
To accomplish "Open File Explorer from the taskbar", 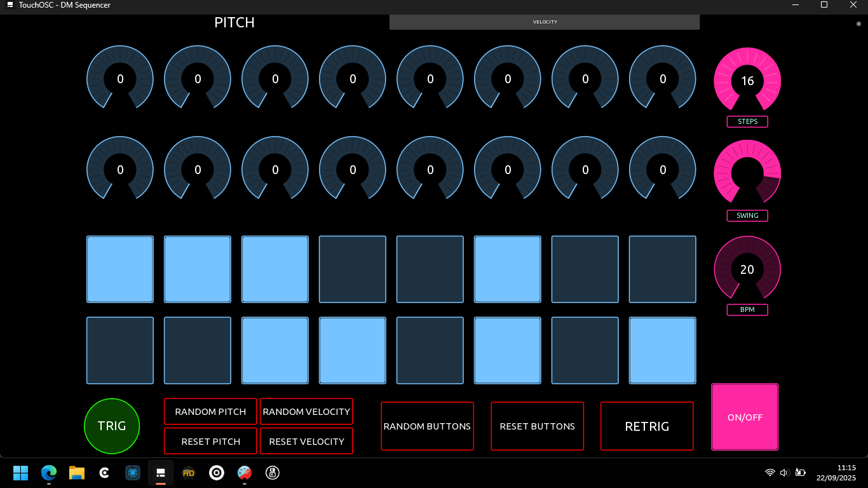I will pyautogui.click(x=77, y=472).
